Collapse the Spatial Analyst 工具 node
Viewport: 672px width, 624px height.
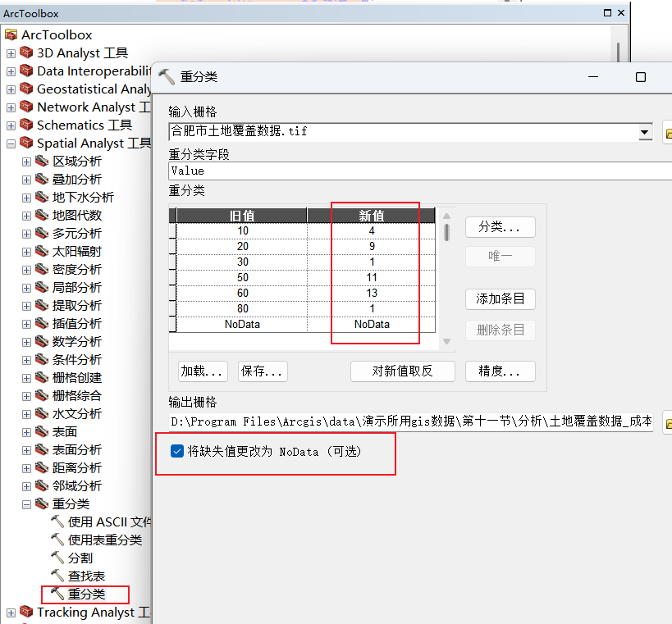[x=11, y=143]
